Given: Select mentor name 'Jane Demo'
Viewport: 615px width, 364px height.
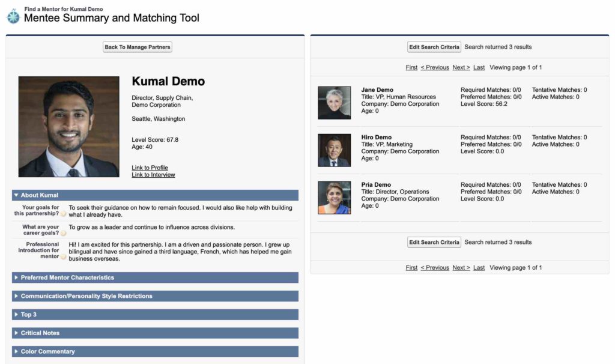Looking at the screenshot, I should pyautogui.click(x=377, y=90).
